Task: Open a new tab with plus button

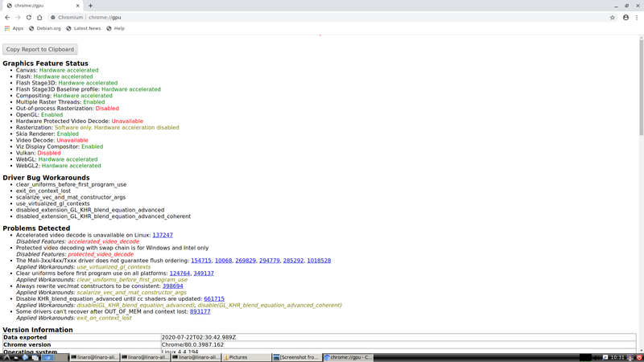Action: click(90, 6)
